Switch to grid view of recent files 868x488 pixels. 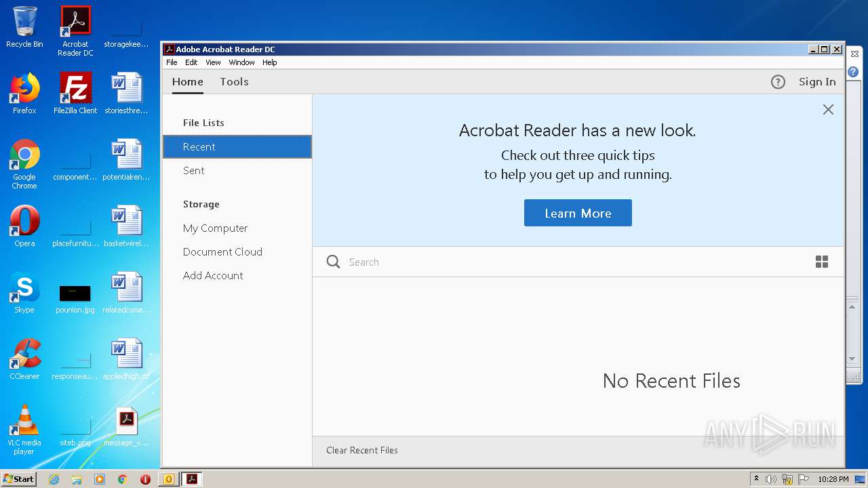(822, 262)
